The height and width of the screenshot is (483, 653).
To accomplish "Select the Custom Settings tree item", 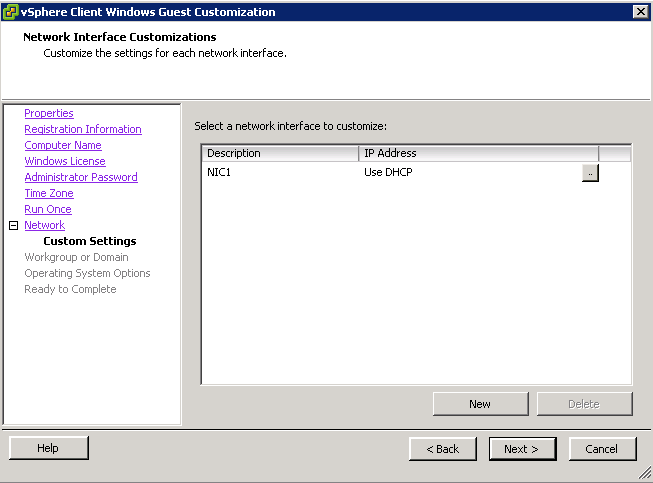I will [90, 241].
